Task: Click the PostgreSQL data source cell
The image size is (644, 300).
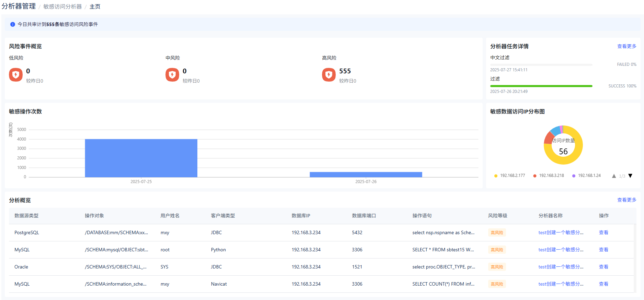Action: [x=27, y=232]
